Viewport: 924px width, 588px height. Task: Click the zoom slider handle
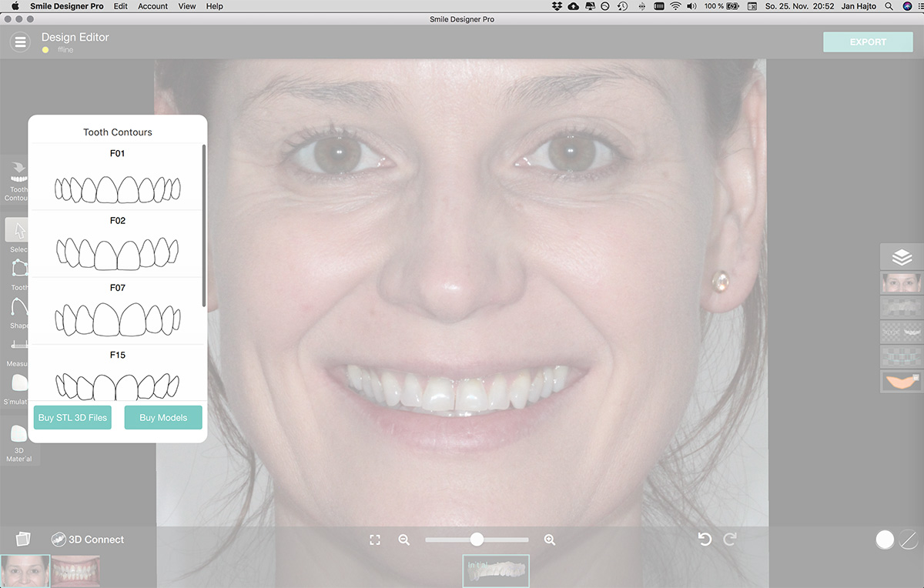coord(477,540)
